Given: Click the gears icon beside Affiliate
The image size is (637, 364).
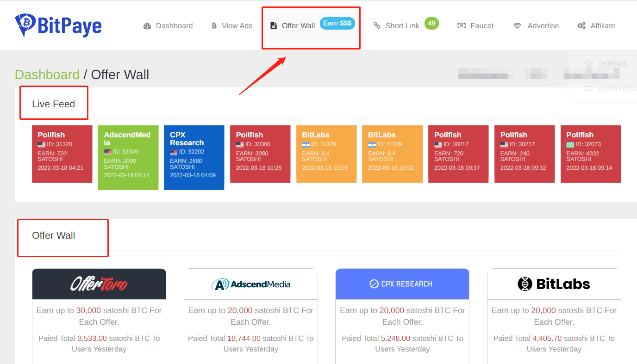Looking at the screenshot, I should (x=581, y=26).
